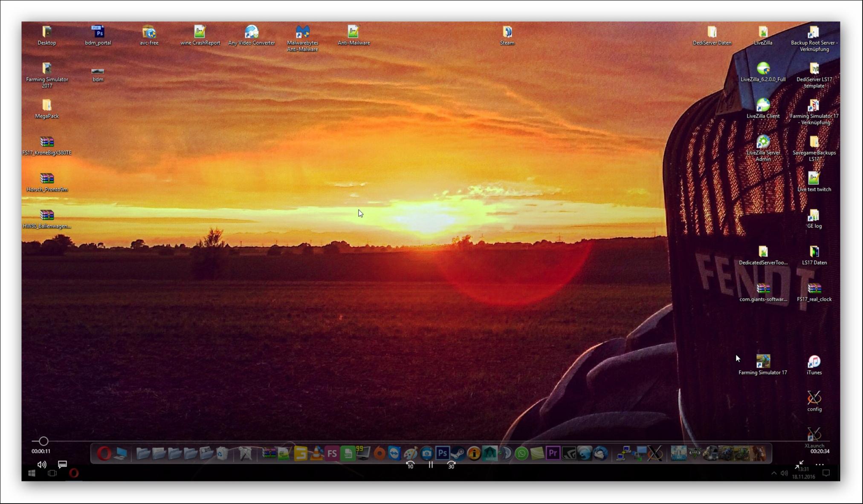This screenshot has height=504, width=863.
Task: Open the Desktop folder icon
Action: 47,35
